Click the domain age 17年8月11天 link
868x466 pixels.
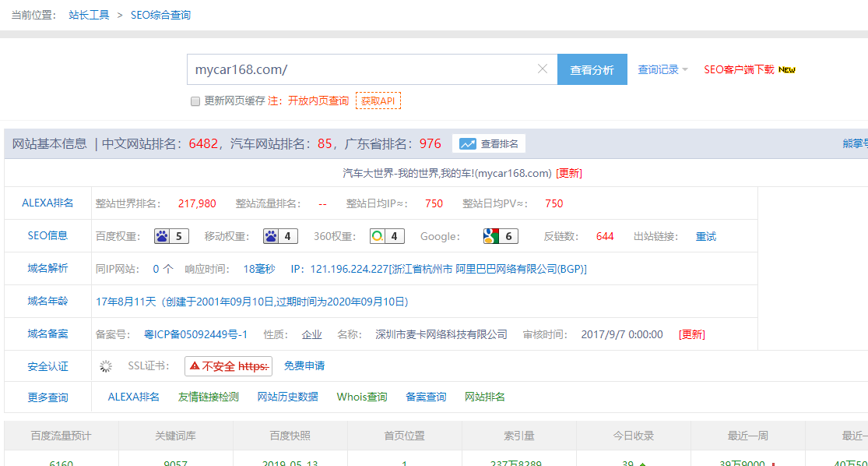tap(252, 302)
